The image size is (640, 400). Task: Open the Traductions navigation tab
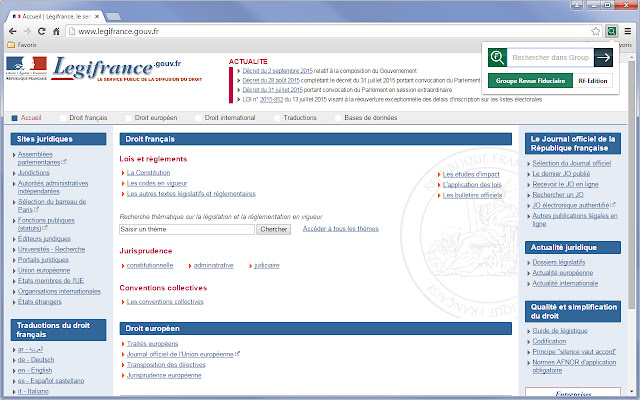(x=300, y=118)
